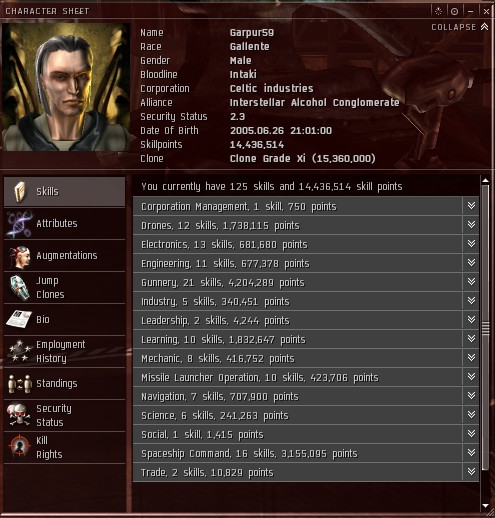Expand the Gunnery skill group chevron
Viewport: 495px width, 518px height.
click(x=471, y=282)
